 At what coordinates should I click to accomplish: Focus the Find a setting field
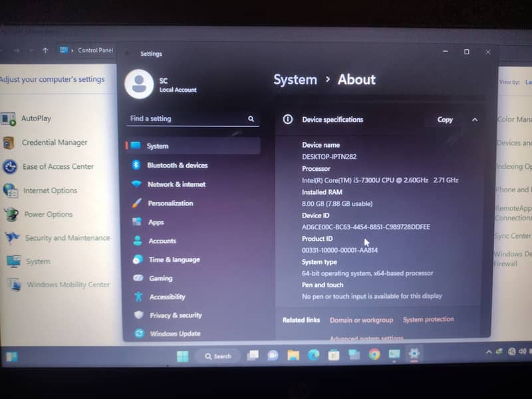tap(193, 119)
